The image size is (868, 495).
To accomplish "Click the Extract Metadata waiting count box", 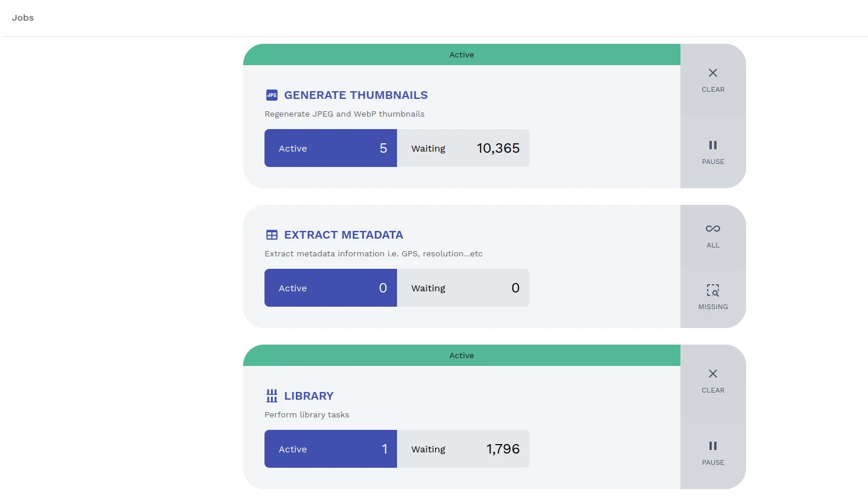I will click(x=463, y=288).
